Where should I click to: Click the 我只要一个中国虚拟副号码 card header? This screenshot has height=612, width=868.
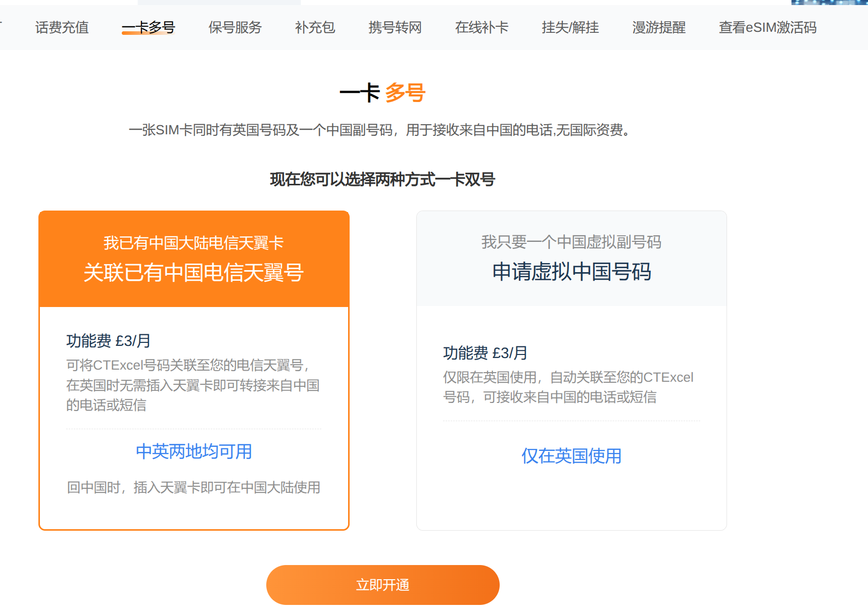[571, 242]
